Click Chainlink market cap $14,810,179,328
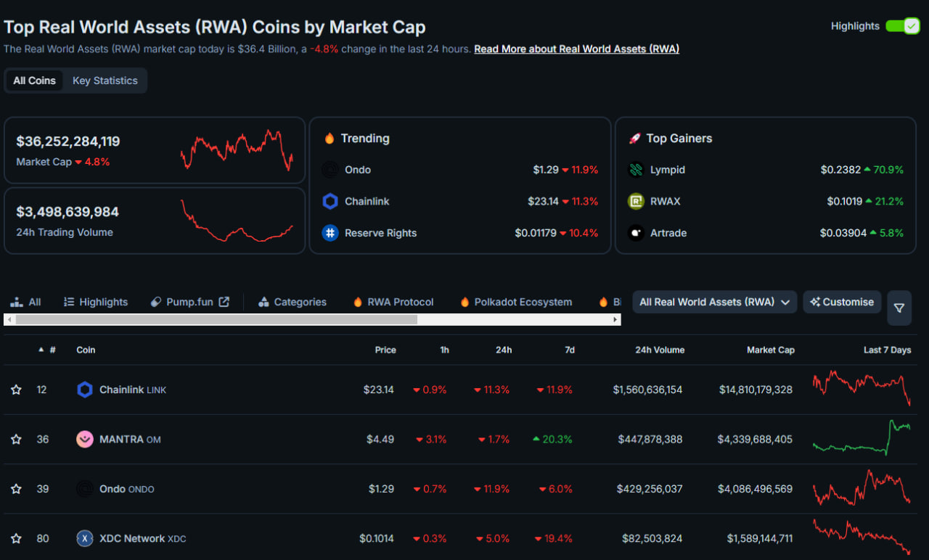 756,390
